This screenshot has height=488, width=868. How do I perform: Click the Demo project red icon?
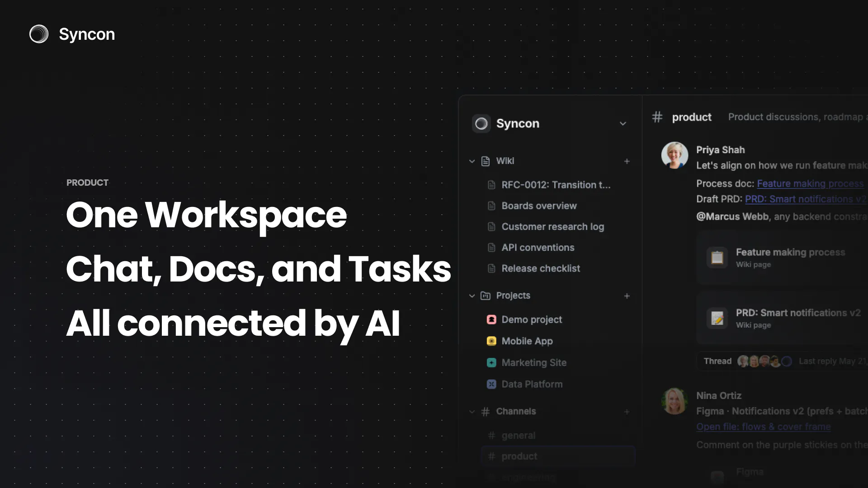491,319
